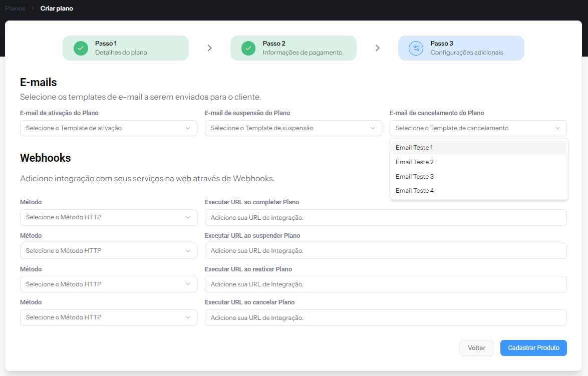
Task: Focus the URL field for completar Plano
Action: 386,218
